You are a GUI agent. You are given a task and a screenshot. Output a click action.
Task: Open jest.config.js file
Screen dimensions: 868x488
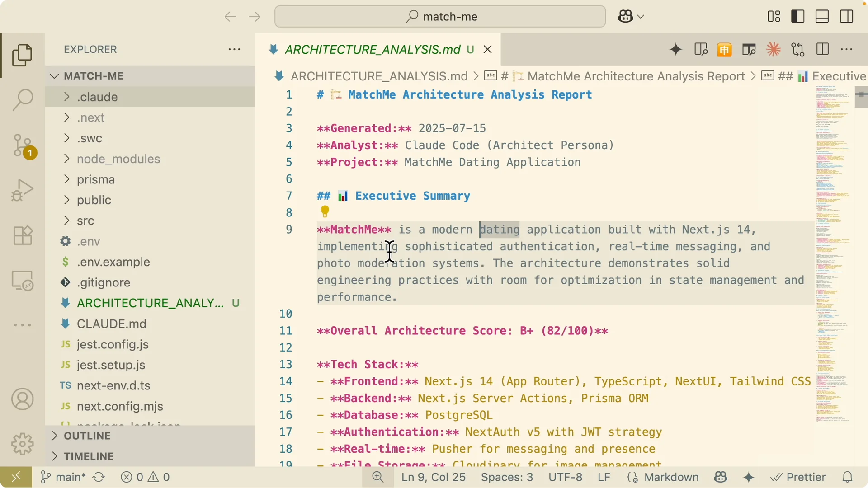click(x=150, y=344)
